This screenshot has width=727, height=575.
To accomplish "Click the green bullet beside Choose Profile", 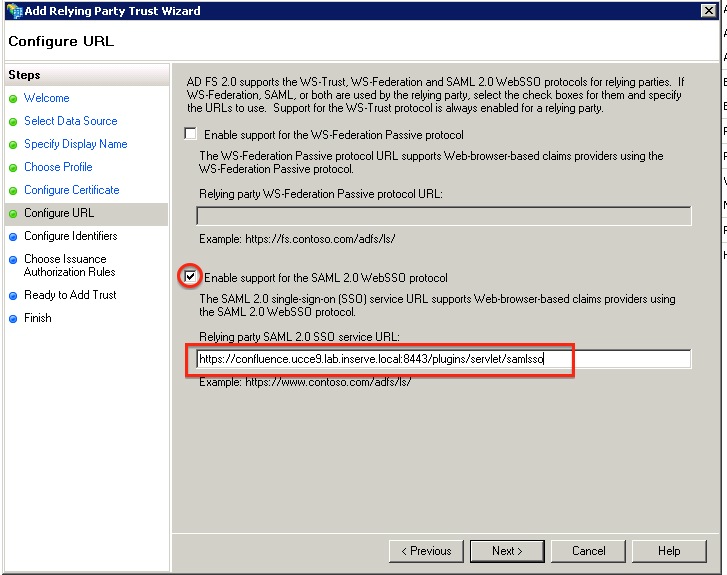I will click(13, 167).
